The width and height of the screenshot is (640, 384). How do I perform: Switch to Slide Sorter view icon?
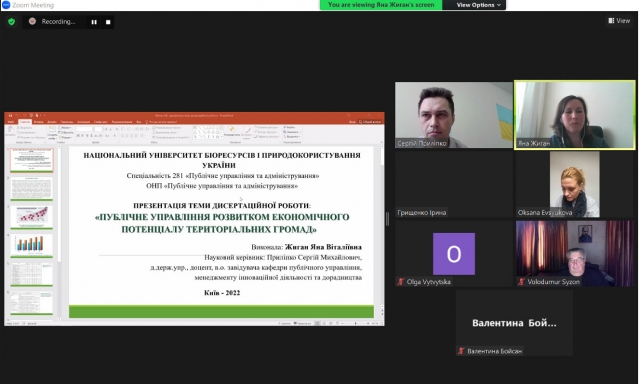coord(324,324)
